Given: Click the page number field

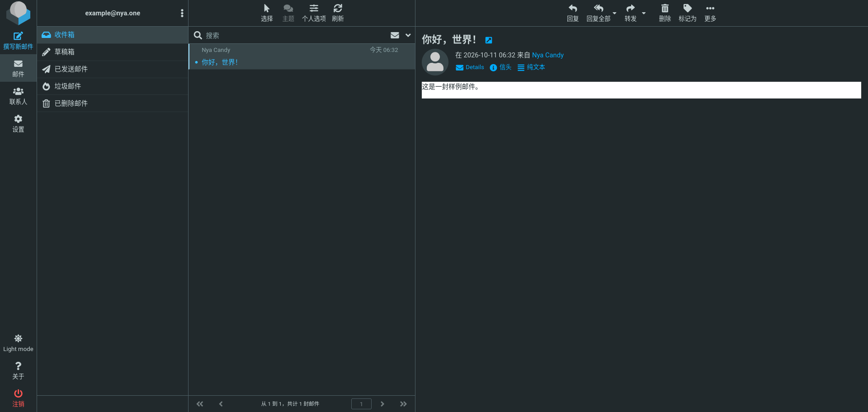Looking at the screenshot, I should point(361,404).
